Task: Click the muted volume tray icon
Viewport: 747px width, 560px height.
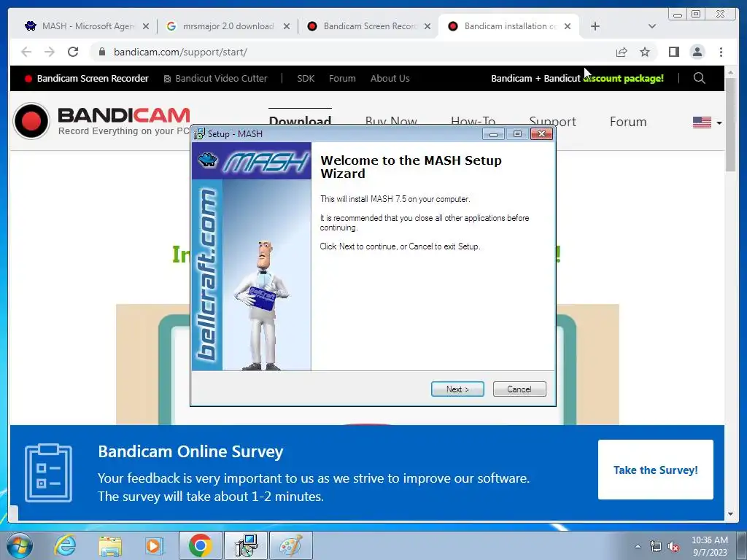Action: click(x=673, y=547)
